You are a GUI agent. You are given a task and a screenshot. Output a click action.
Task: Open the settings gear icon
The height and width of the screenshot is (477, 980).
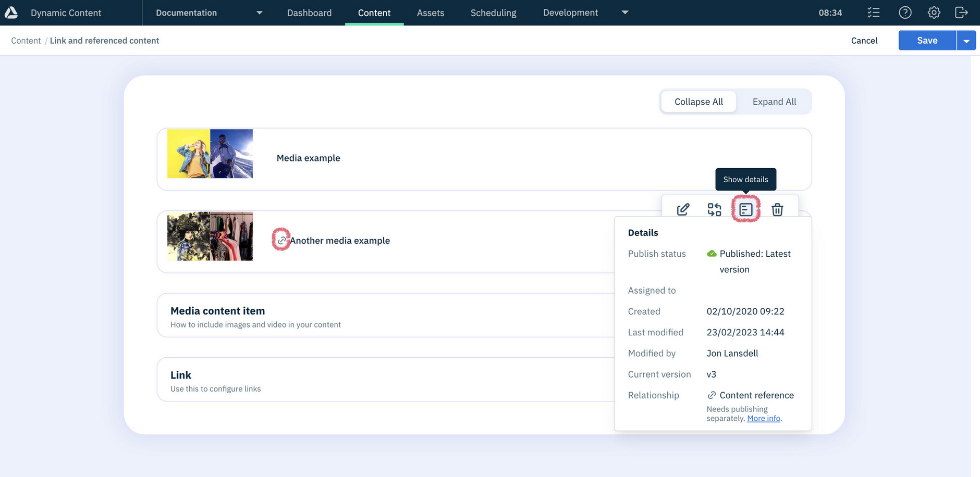point(934,12)
